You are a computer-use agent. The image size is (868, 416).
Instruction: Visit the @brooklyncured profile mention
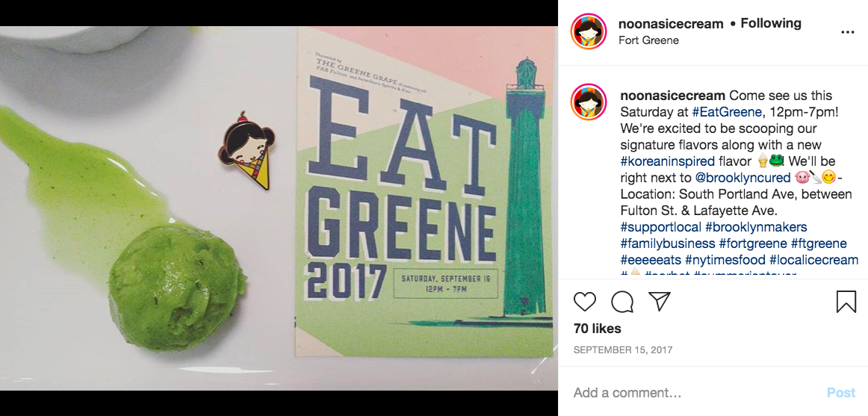coord(743,178)
